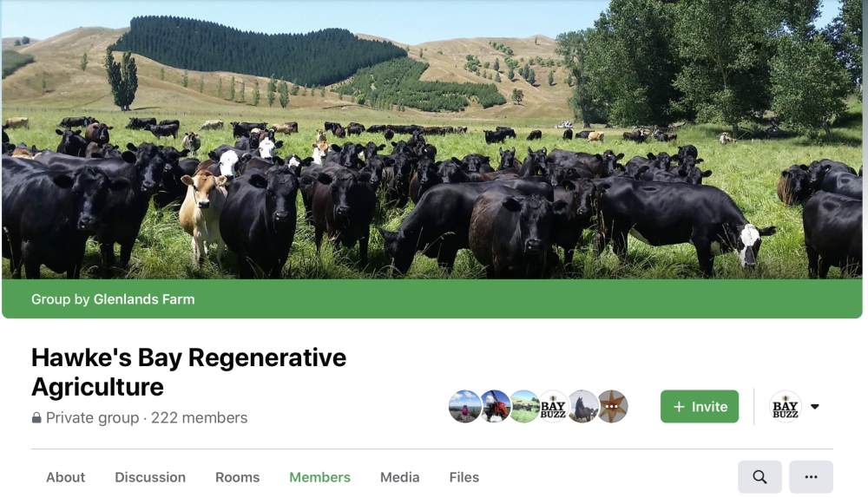Select the Members tab

tap(319, 477)
